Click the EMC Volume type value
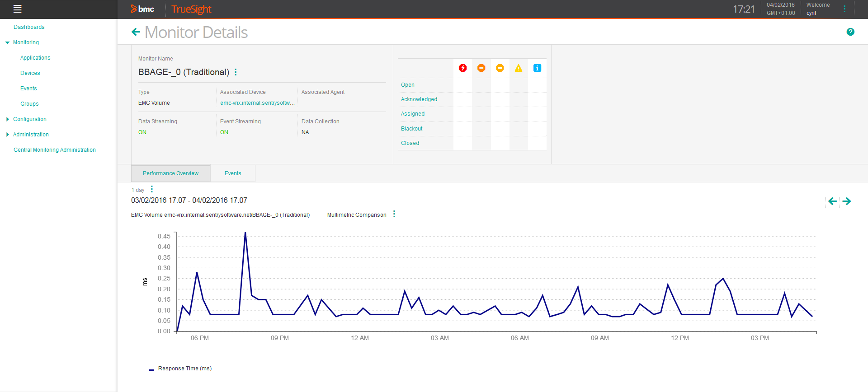Image resolution: width=868 pixels, height=392 pixels. pyautogui.click(x=154, y=103)
